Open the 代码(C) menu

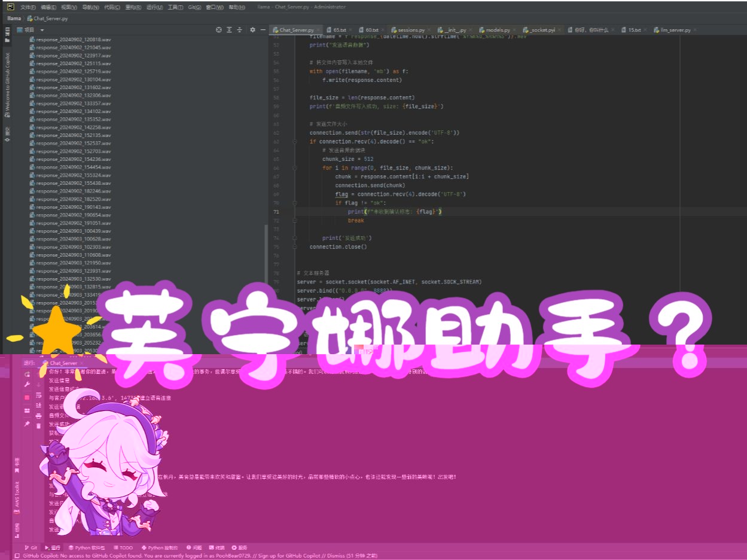(112, 7)
